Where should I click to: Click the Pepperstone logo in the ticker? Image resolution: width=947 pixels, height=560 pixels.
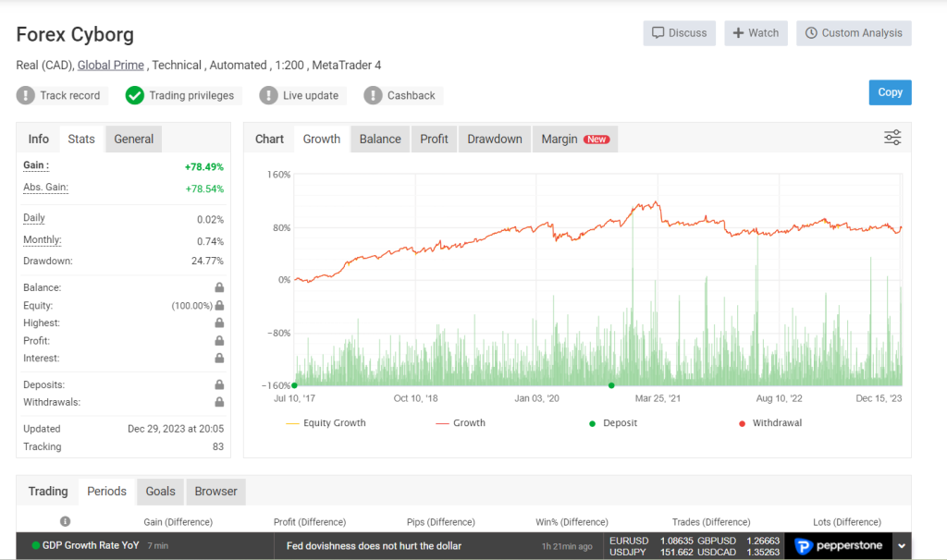point(838,545)
